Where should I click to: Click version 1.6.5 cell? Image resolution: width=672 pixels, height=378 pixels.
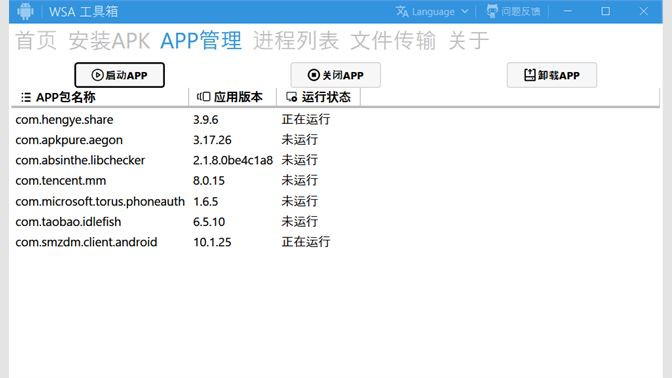point(206,201)
